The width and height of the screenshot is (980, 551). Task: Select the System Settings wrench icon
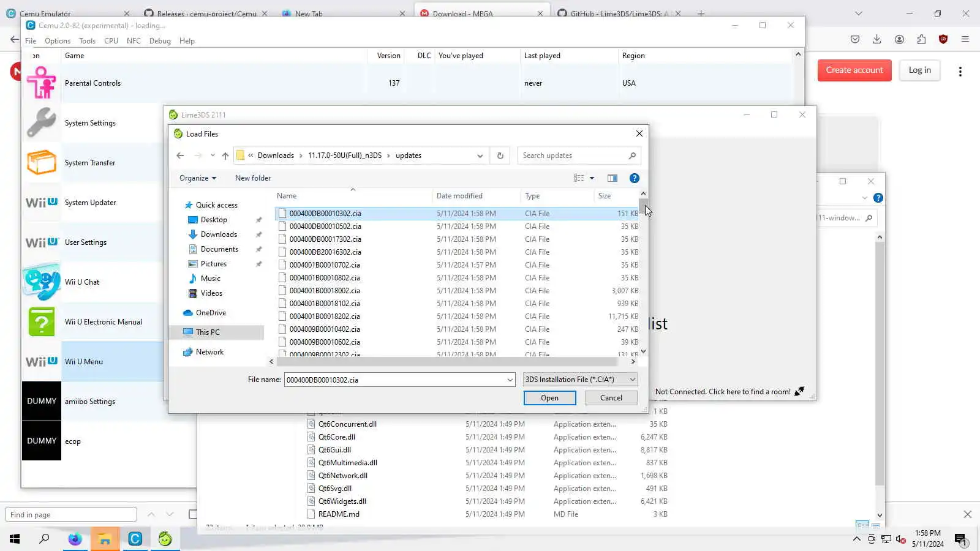[42, 122]
